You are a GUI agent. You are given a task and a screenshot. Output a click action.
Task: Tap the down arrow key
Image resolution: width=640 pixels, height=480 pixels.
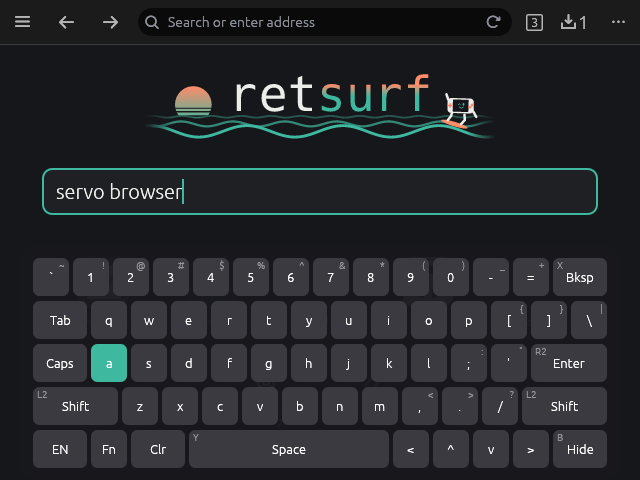pos(491,449)
